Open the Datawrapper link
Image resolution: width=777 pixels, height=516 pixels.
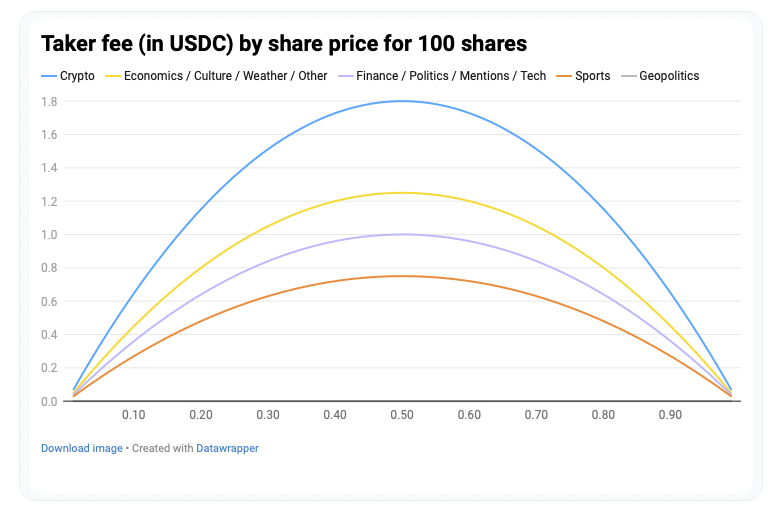227,448
